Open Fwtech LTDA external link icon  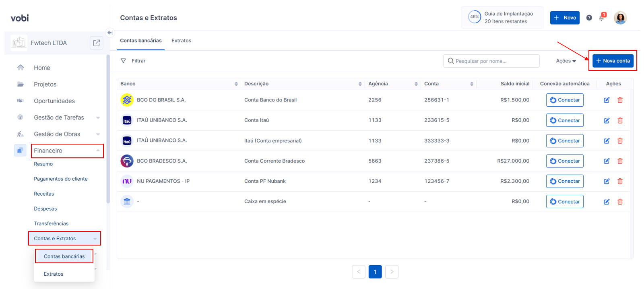point(97,43)
